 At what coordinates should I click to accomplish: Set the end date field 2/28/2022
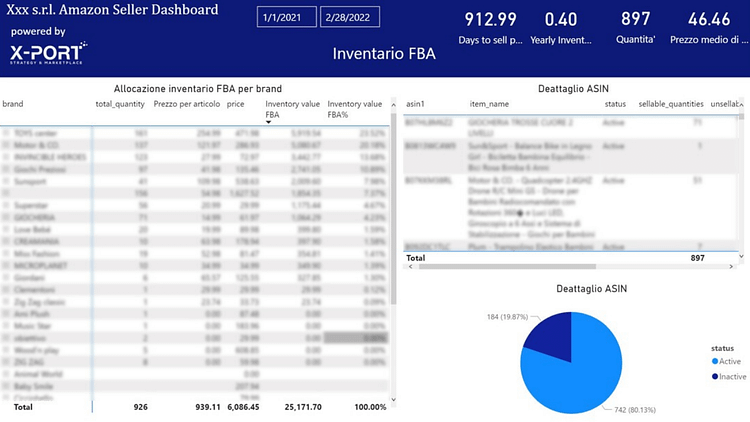pos(350,17)
